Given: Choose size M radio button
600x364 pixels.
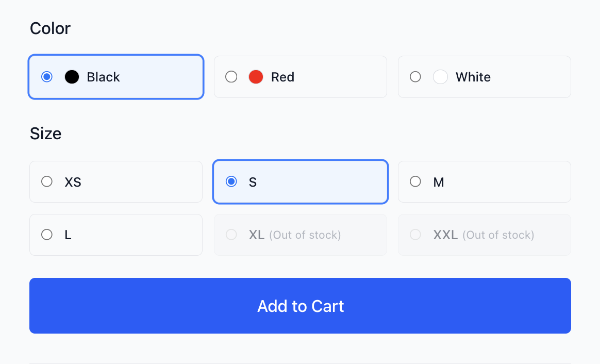Looking at the screenshot, I should 415,181.
